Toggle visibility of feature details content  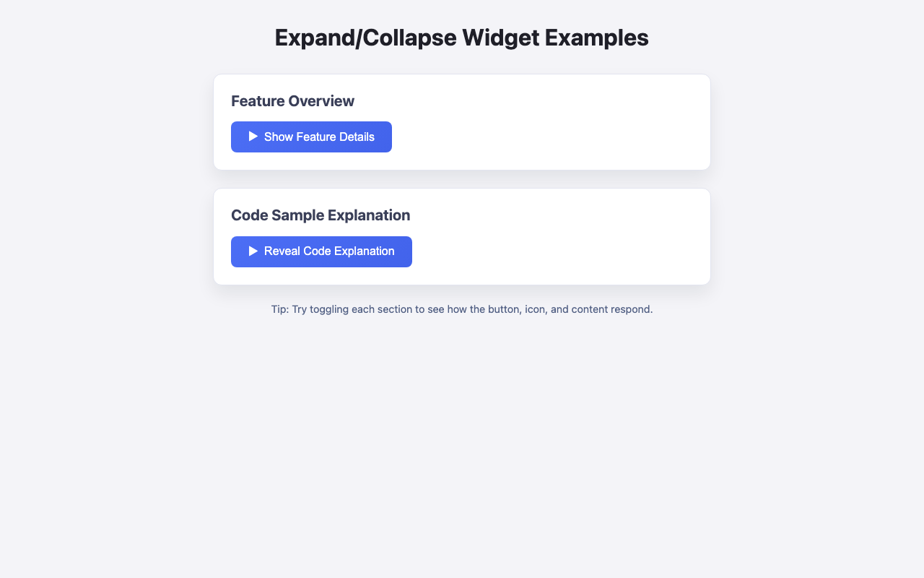[311, 137]
